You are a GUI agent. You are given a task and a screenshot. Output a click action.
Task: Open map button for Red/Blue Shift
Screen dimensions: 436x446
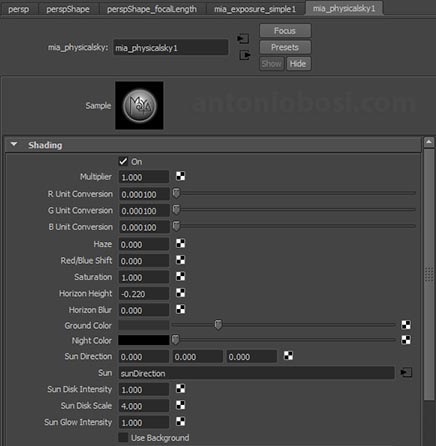point(180,260)
